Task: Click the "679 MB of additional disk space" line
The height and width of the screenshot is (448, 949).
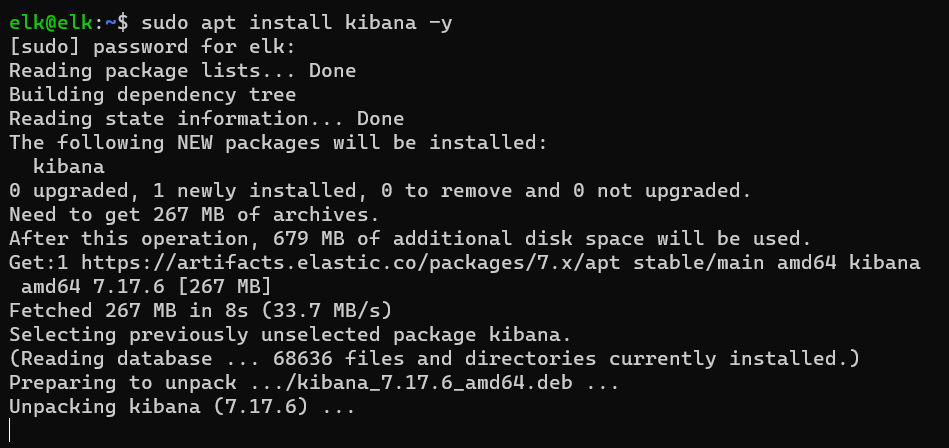Action: pos(410,239)
